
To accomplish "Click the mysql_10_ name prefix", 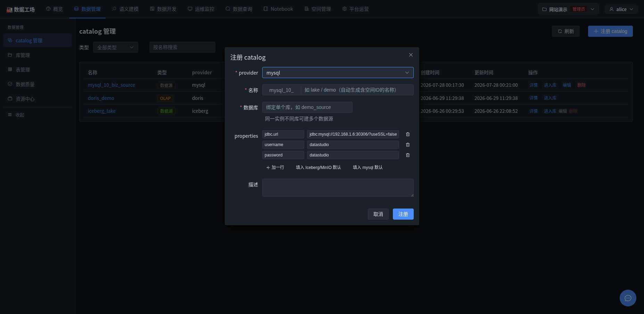I will point(281,90).
